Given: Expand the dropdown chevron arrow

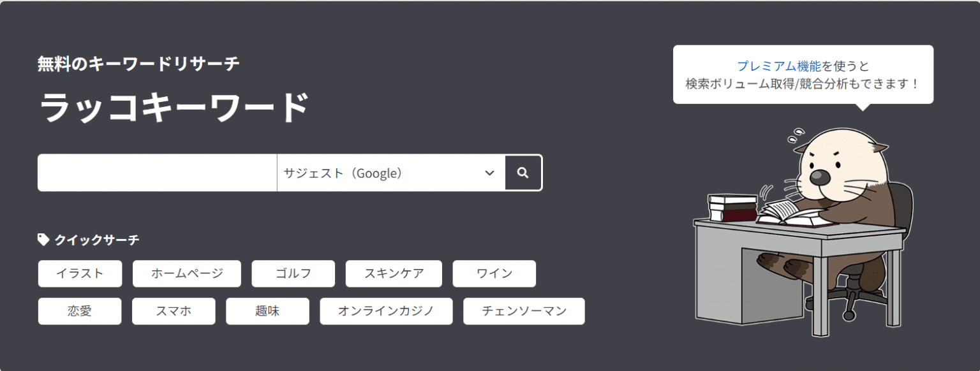Looking at the screenshot, I should point(489,173).
